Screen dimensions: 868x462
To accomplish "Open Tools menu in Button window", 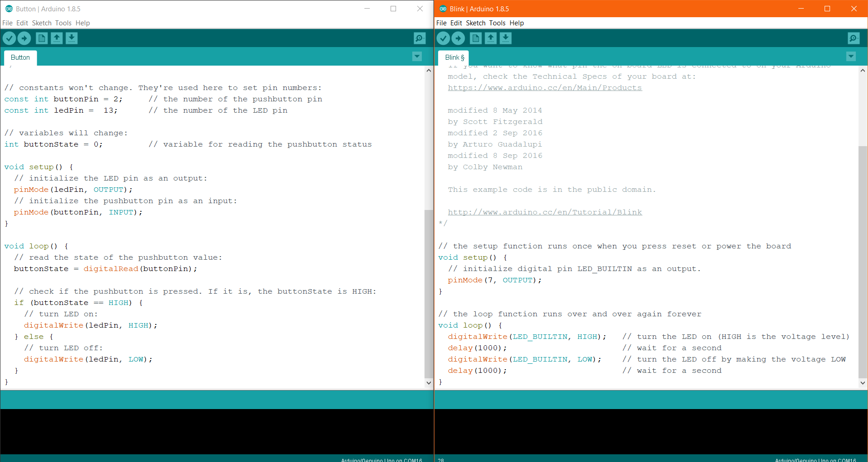I will (63, 23).
